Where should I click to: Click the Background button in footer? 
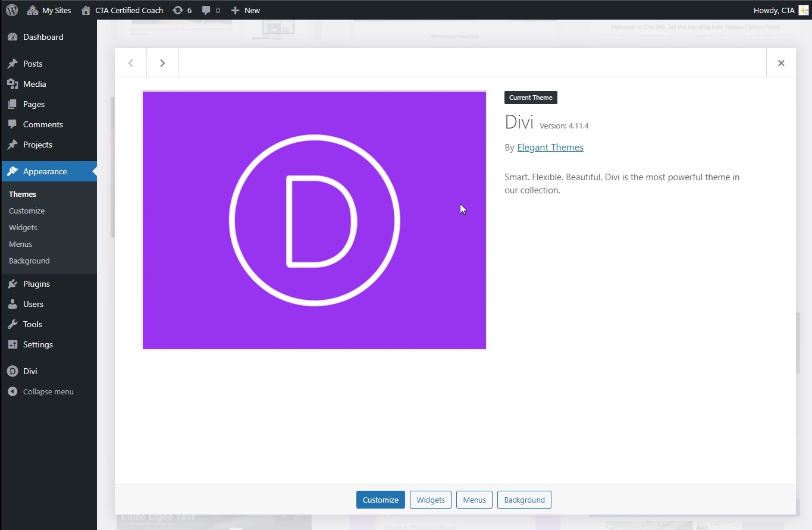tap(524, 500)
